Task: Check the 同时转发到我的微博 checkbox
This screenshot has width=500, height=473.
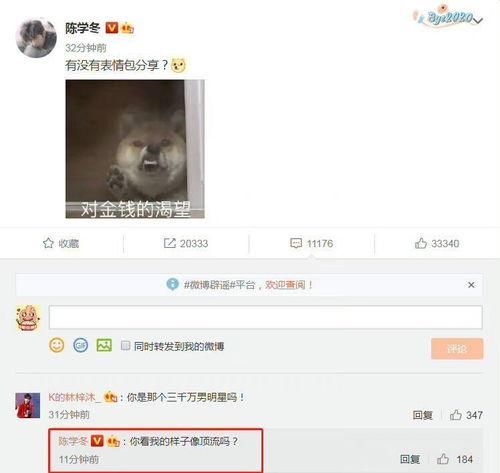Action: point(125,345)
